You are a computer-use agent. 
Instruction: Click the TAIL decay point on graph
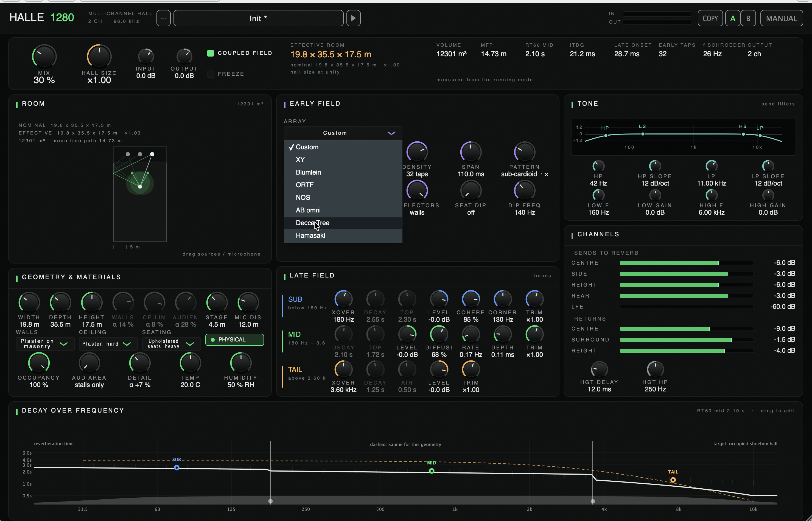pos(673,480)
